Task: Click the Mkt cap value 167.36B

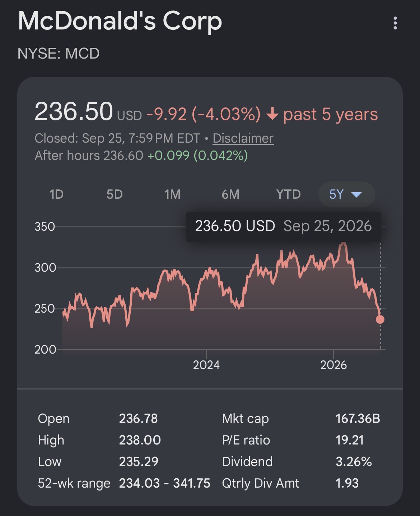Action: pyautogui.click(x=358, y=419)
